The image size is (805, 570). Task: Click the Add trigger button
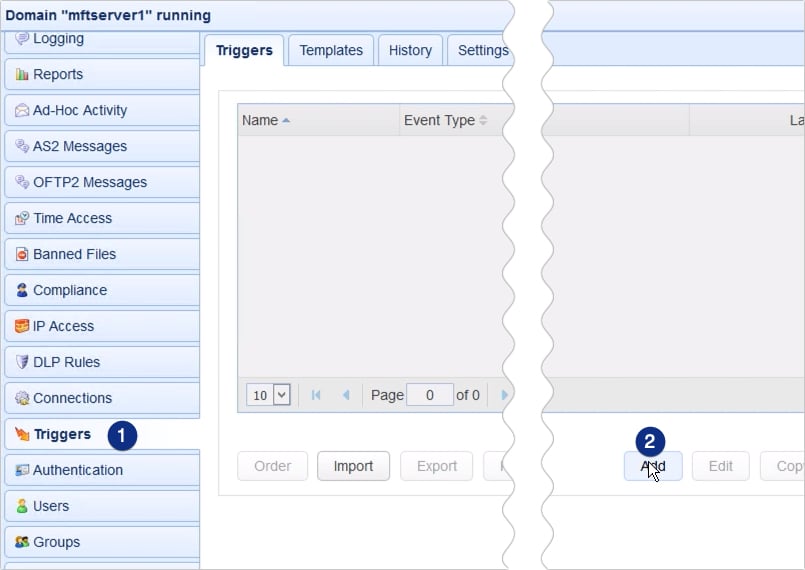tap(653, 466)
